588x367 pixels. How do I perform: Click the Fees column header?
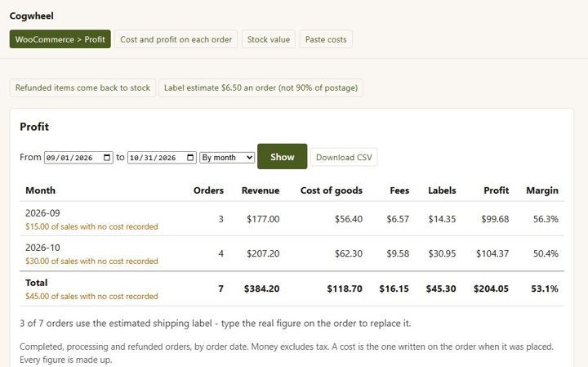click(399, 190)
